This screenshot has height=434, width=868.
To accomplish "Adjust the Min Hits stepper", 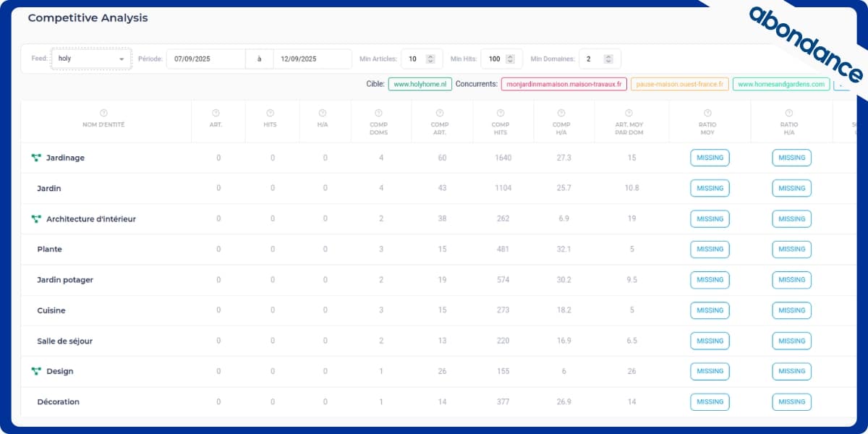I will coord(510,59).
